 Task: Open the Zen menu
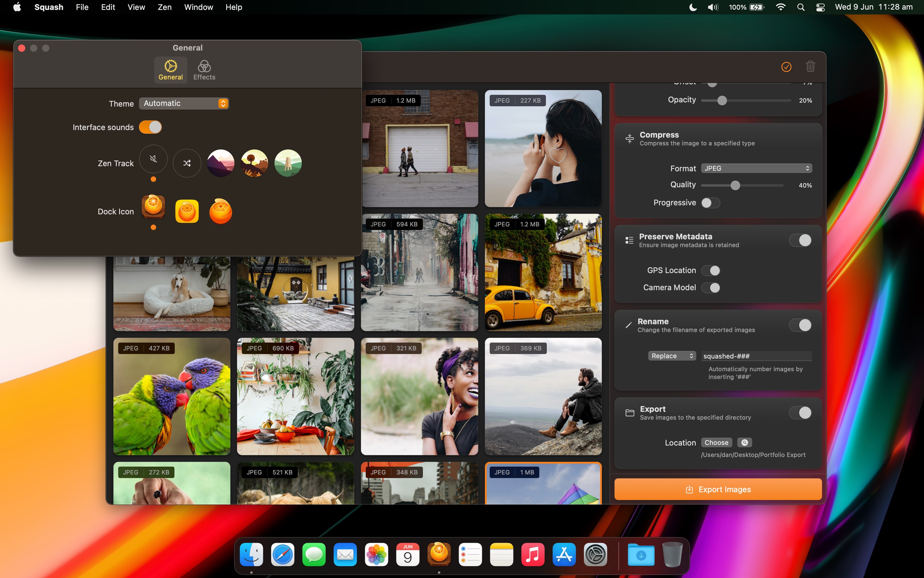click(x=165, y=7)
